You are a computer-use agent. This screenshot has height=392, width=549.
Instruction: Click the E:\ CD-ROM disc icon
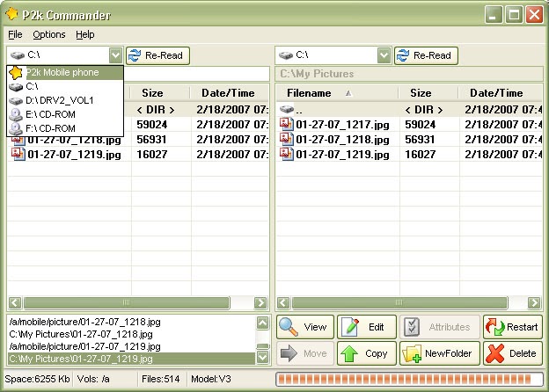tap(16, 114)
